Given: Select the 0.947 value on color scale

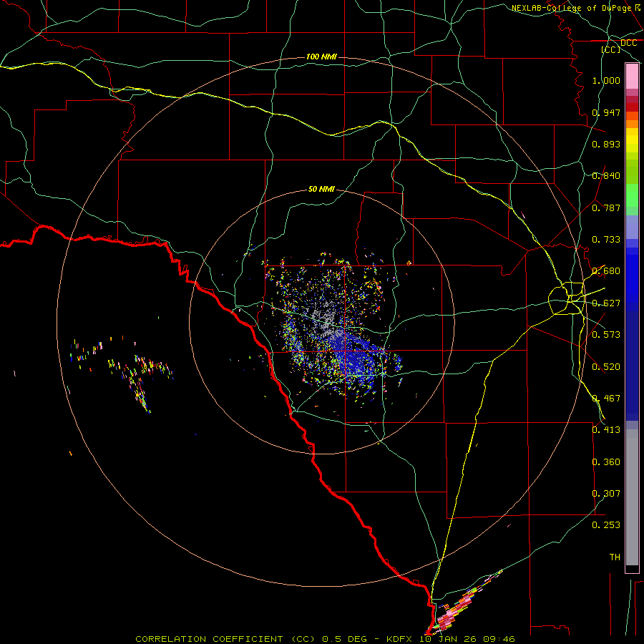Looking at the screenshot, I should tap(606, 112).
